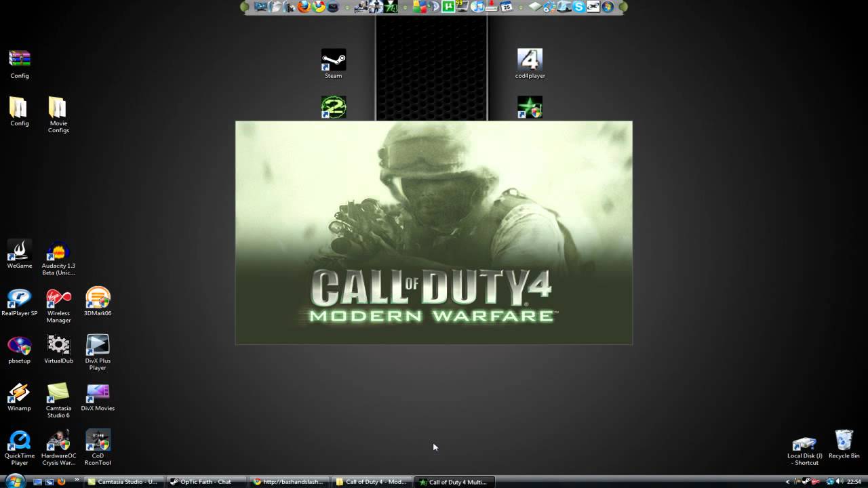The image size is (868, 488).
Task: Click the Call of Duty 4 splash image
Action: pos(434,232)
